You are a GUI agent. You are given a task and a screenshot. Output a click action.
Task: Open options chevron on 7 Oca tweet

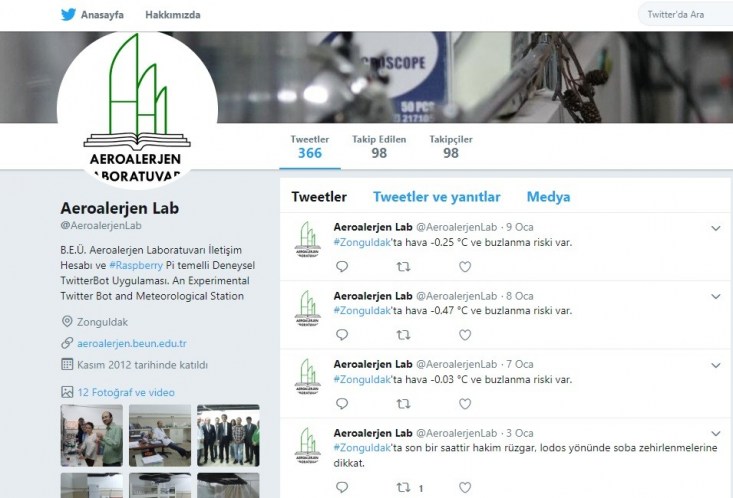(x=716, y=365)
